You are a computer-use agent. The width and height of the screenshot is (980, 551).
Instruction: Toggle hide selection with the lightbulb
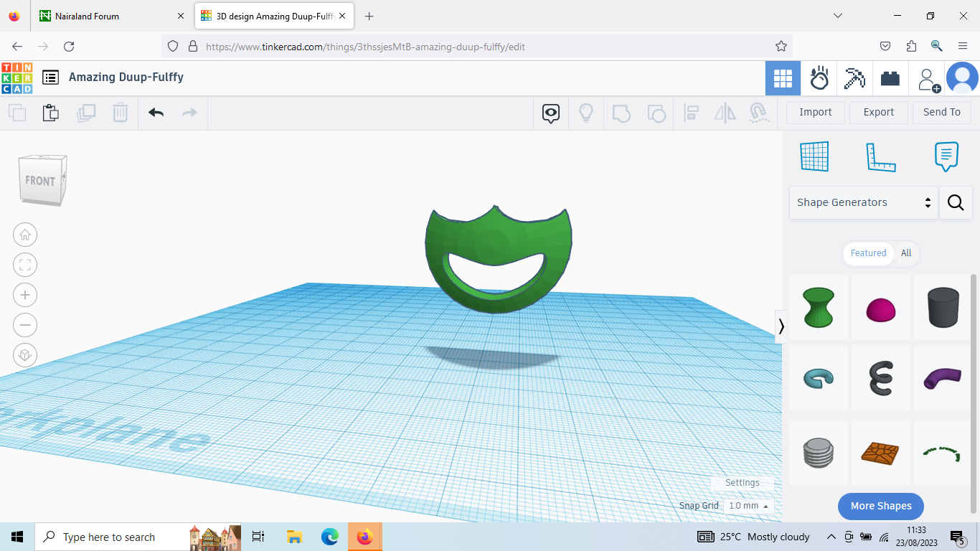[x=586, y=113]
